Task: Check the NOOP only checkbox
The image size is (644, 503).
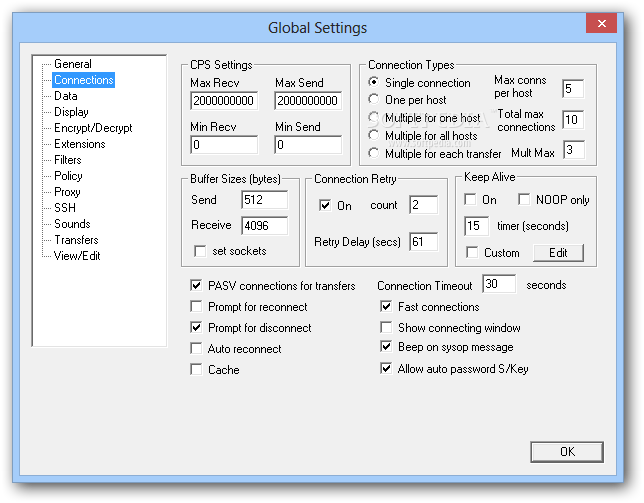Action: point(524,200)
